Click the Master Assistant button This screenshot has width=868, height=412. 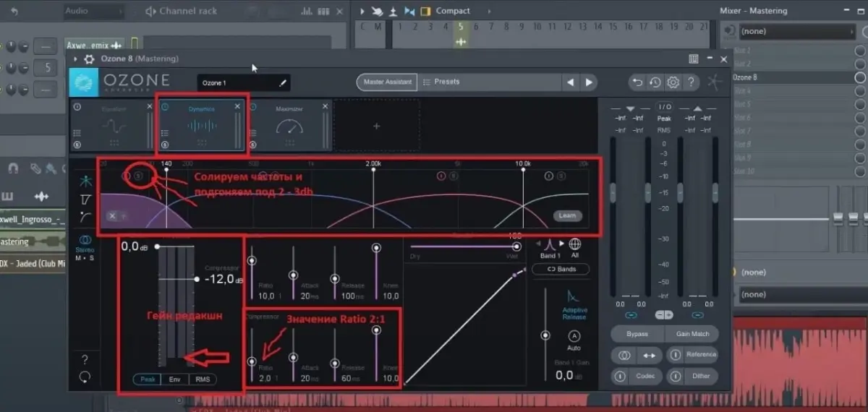(x=386, y=82)
